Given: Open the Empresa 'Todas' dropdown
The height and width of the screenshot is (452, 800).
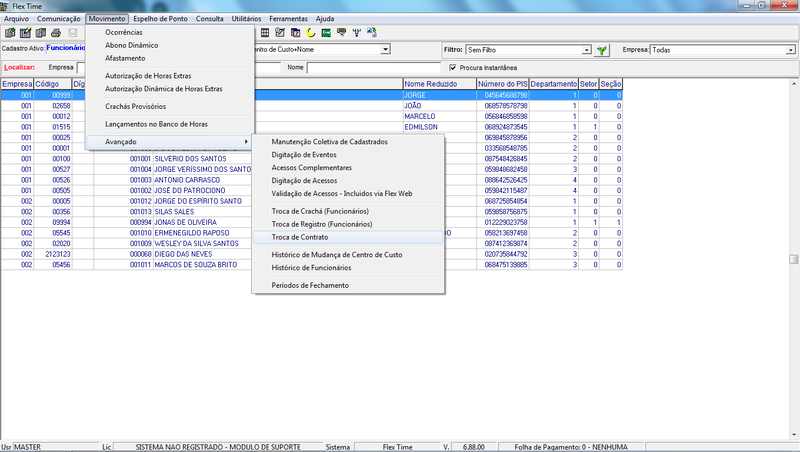Looking at the screenshot, I should click(790, 50).
